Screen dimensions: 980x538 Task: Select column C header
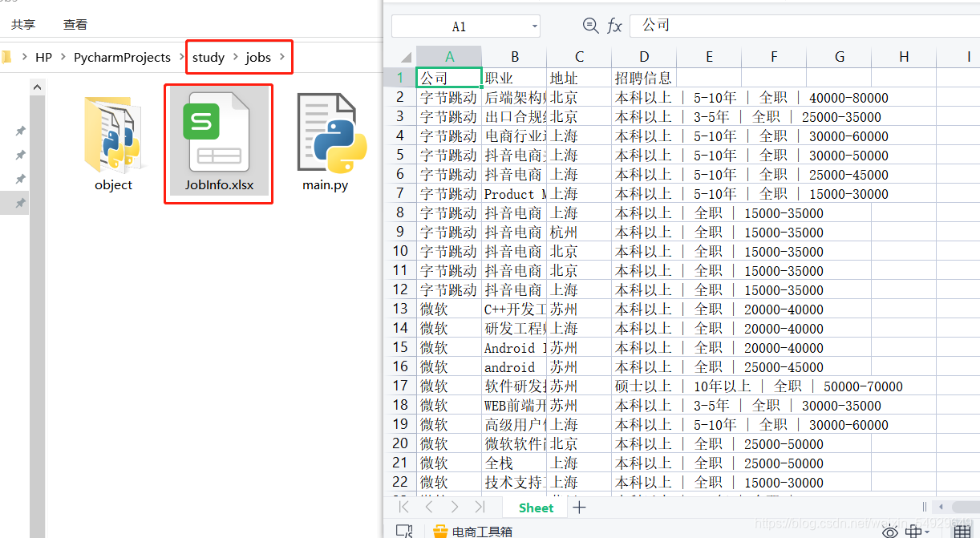[x=579, y=57]
